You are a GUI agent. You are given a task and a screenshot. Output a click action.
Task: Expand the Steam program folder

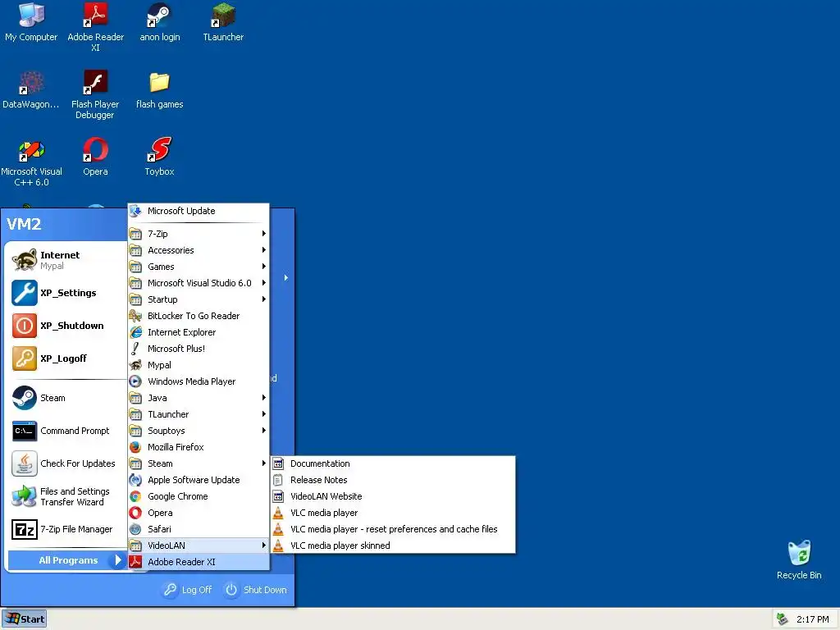click(x=199, y=464)
